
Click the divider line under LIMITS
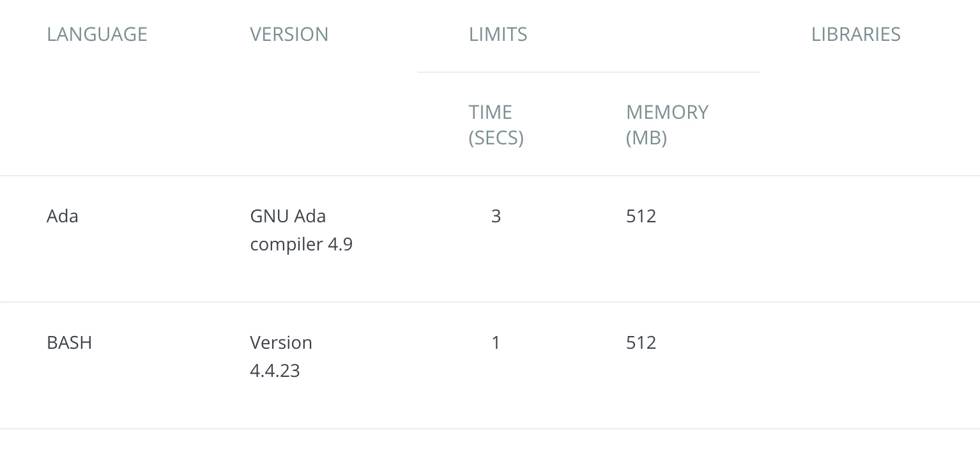coord(589,72)
